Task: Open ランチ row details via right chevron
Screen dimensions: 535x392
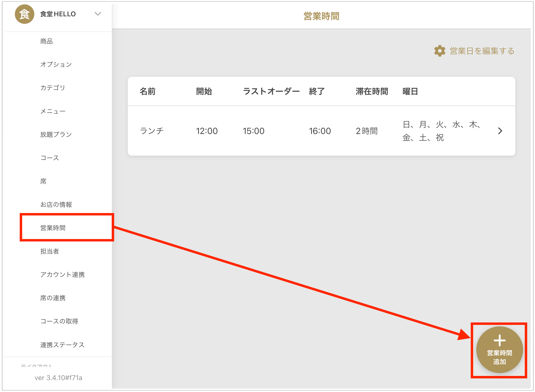Action: tap(500, 131)
